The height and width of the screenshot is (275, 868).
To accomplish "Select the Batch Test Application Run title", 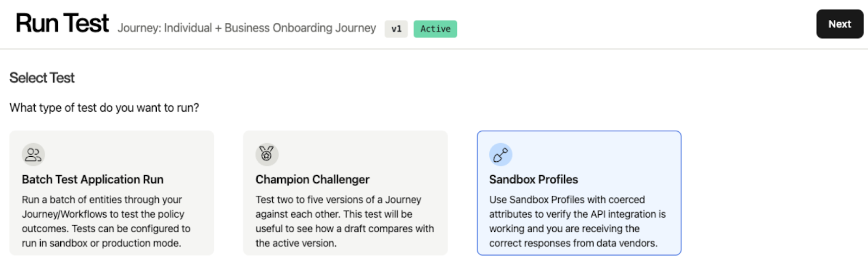I will click(x=93, y=180).
